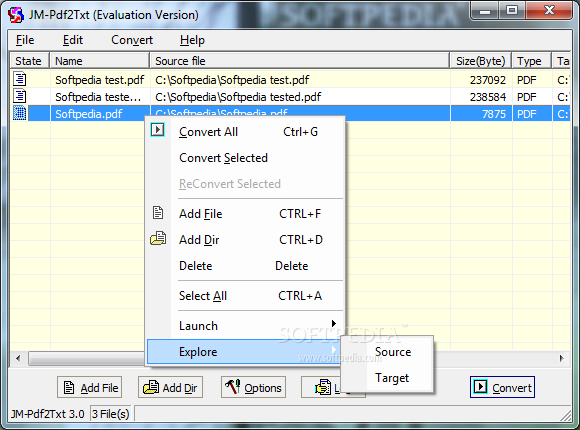
Task: Click the Add Dir button at bottom
Action: pos(171,387)
